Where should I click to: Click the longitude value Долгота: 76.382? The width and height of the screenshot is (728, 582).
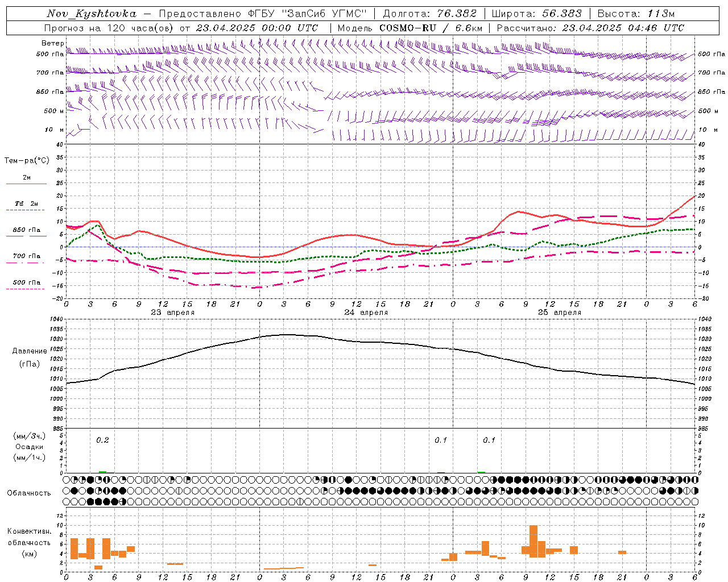[430, 14]
